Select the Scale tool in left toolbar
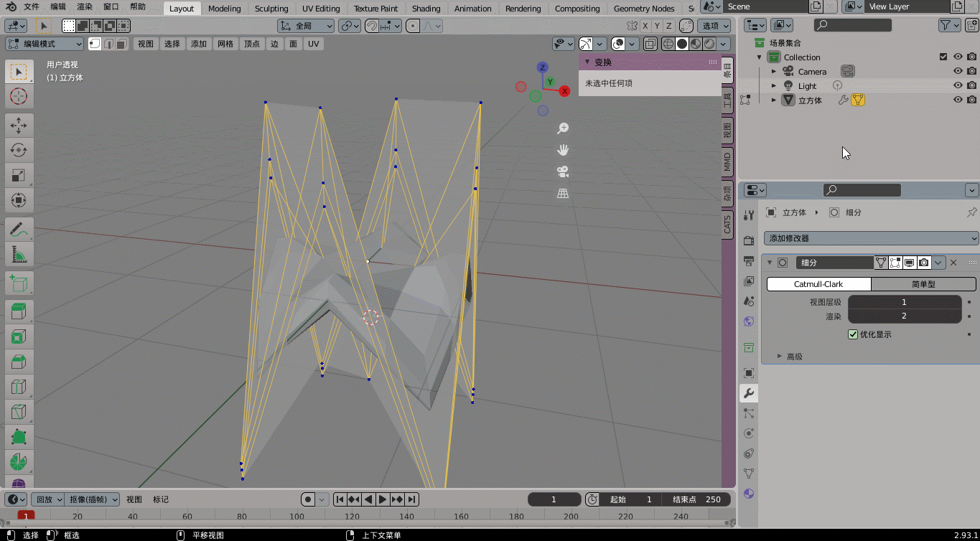Image resolution: width=980 pixels, height=541 pixels. pyautogui.click(x=19, y=175)
